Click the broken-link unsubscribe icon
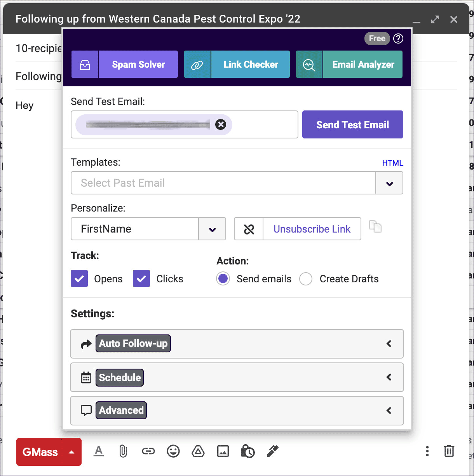474x476 pixels. tap(249, 229)
